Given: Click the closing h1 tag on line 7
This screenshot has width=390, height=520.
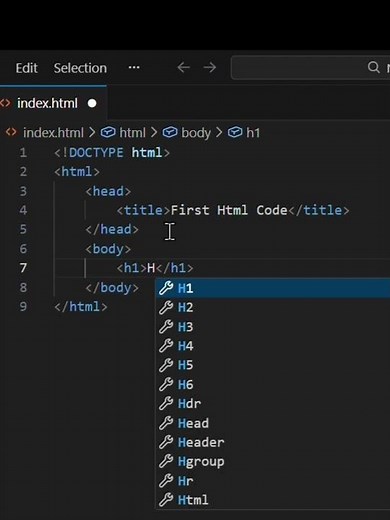Looking at the screenshot, I should click(x=175, y=268).
